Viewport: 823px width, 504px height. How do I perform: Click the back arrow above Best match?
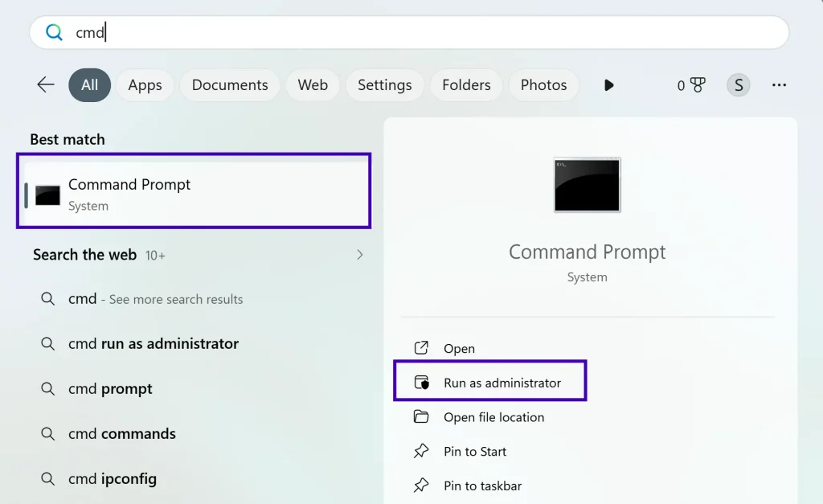[x=45, y=84]
